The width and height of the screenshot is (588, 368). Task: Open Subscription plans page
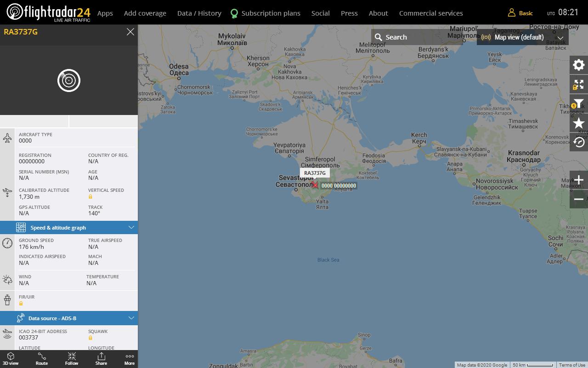271,13
